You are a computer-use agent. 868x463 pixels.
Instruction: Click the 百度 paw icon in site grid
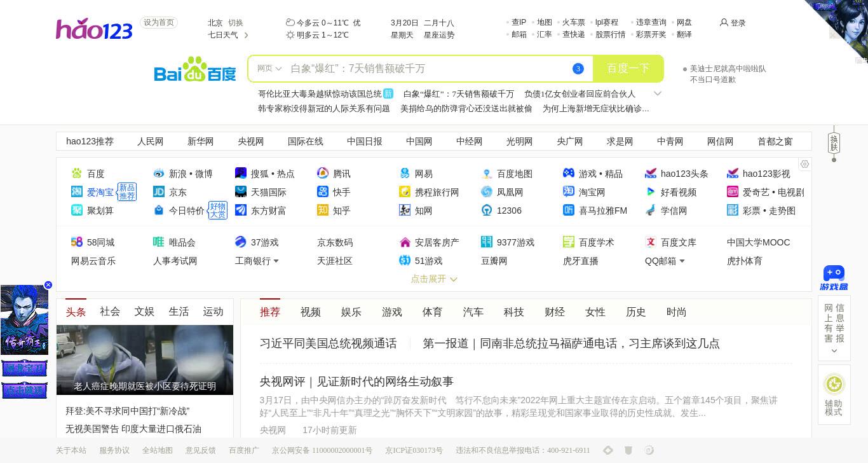pos(77,173)
